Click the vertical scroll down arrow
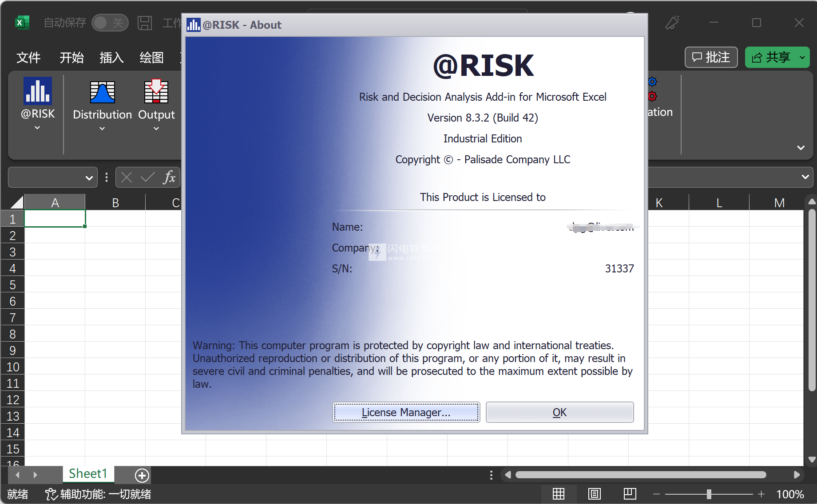This screenshot has height=504, width=817. point(812,460)
